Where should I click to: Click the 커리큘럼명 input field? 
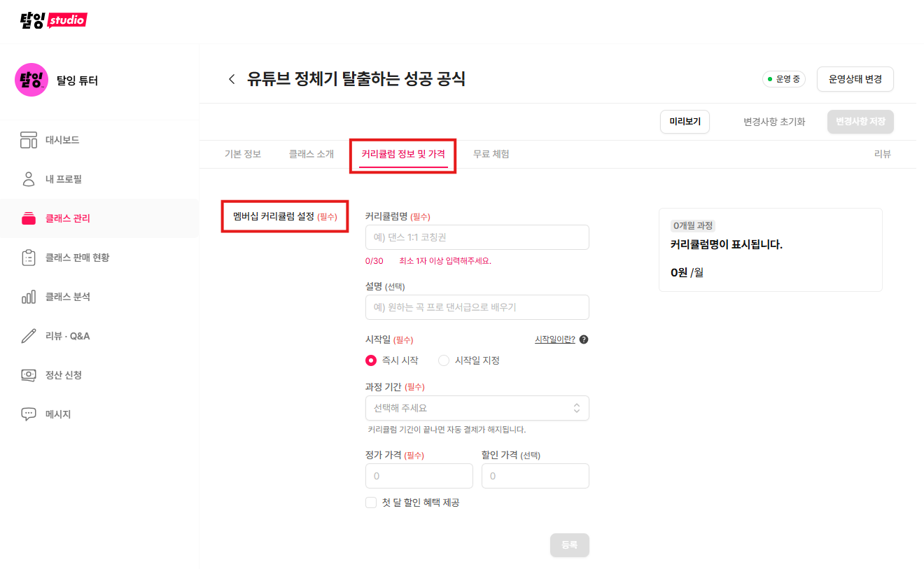coord(477,237)
